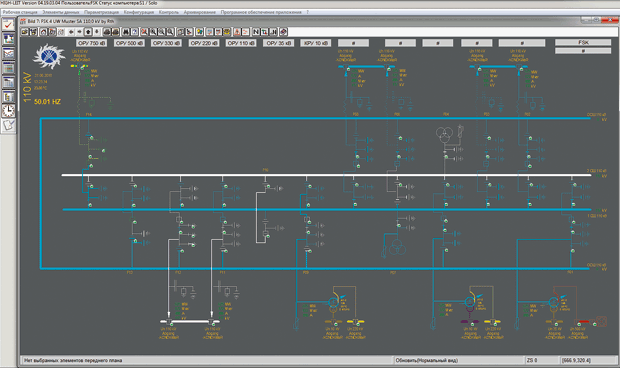Viewport: 620px width, 368px height.
Task: Click the Нет выбранных элементов status message
Action: [x=207, y=360]
